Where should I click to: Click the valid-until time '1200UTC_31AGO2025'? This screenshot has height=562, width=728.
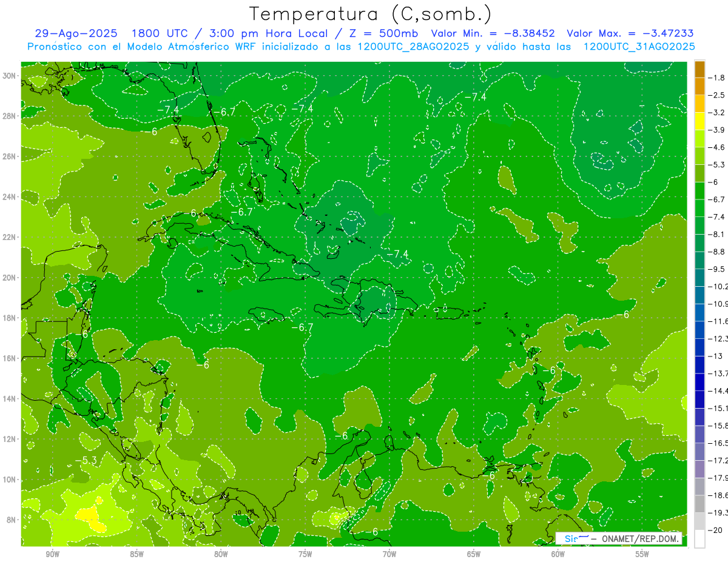[x=639, y=47]
